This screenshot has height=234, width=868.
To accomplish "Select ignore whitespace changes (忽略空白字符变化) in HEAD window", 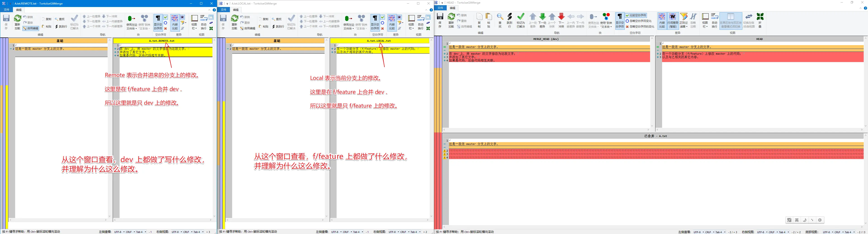I will click(639, 21).
